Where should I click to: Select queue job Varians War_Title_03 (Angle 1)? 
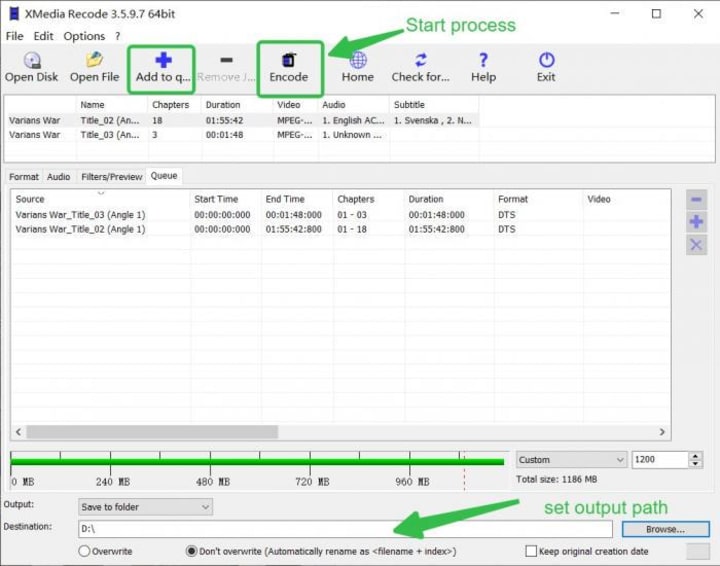(340, 214)
